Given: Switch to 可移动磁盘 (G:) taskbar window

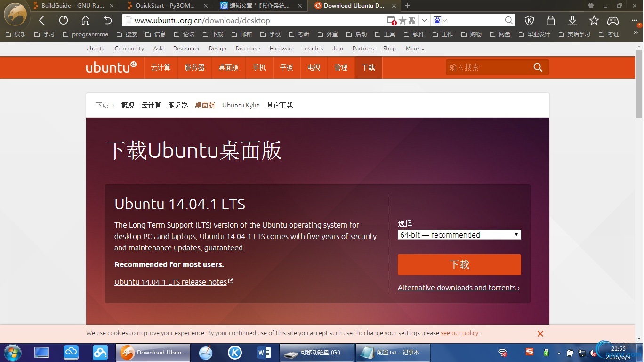Looking at the screenshot, I should tap(317, 352).
